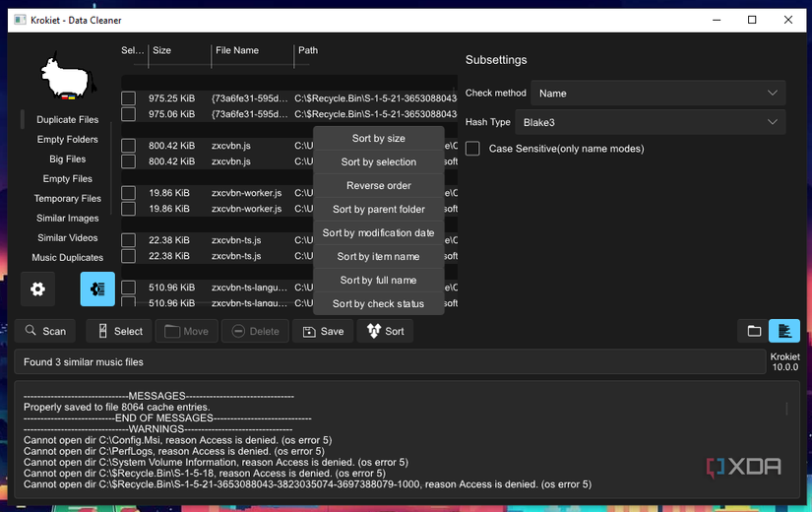Choose Sort by selection

click(x=379, y=161)
